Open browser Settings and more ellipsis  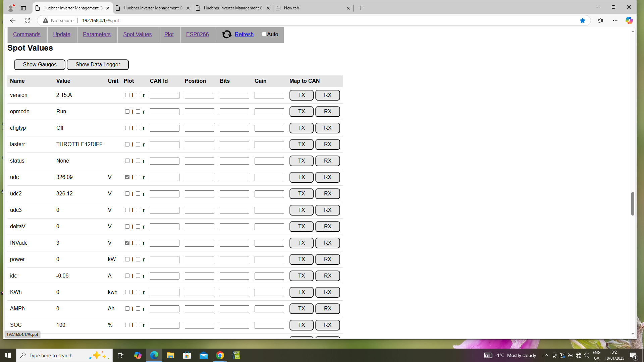pyautogui.click(x=615, y=20)
